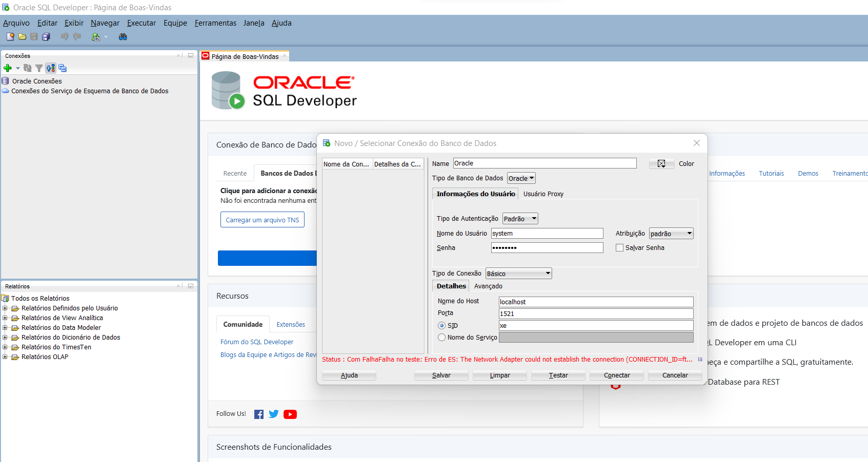Click the Nome do Usuário field

tap(547, 234)
